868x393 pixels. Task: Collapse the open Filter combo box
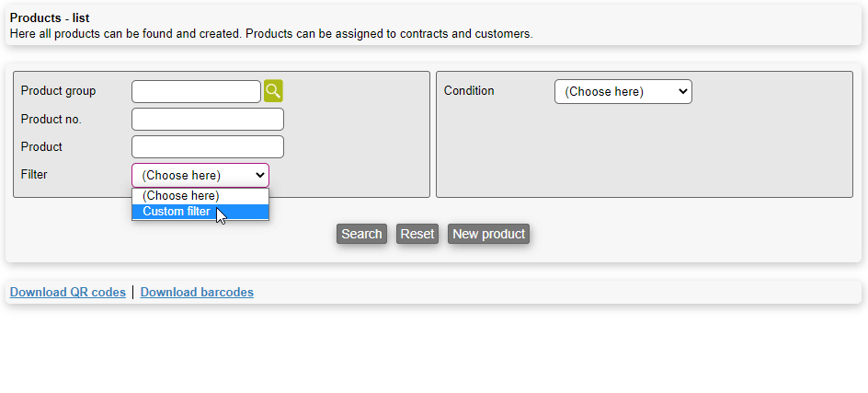[200, 175]
